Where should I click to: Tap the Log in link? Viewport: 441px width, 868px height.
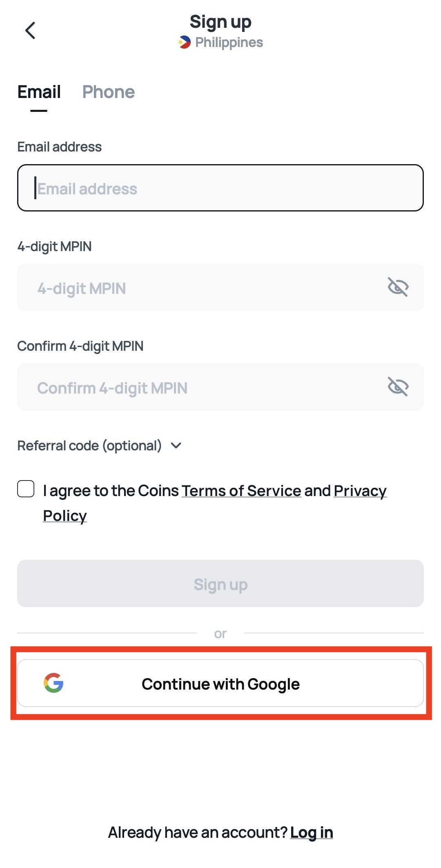[312, 832]
